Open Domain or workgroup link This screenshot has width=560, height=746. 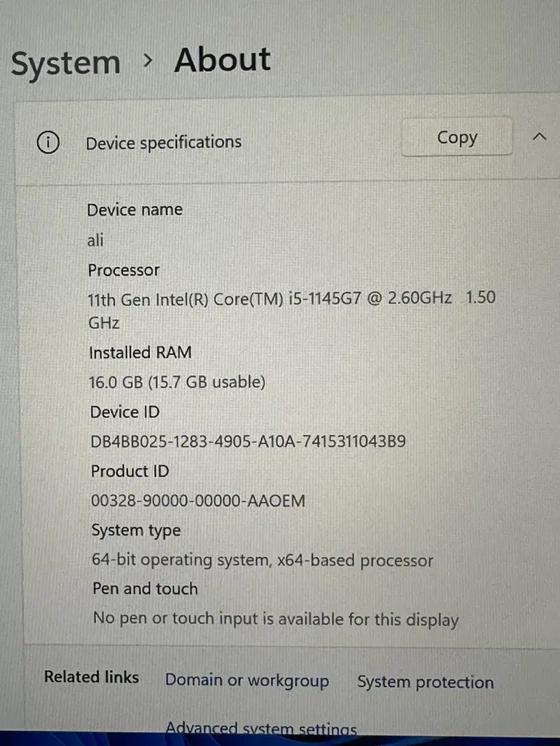(247, 680)
